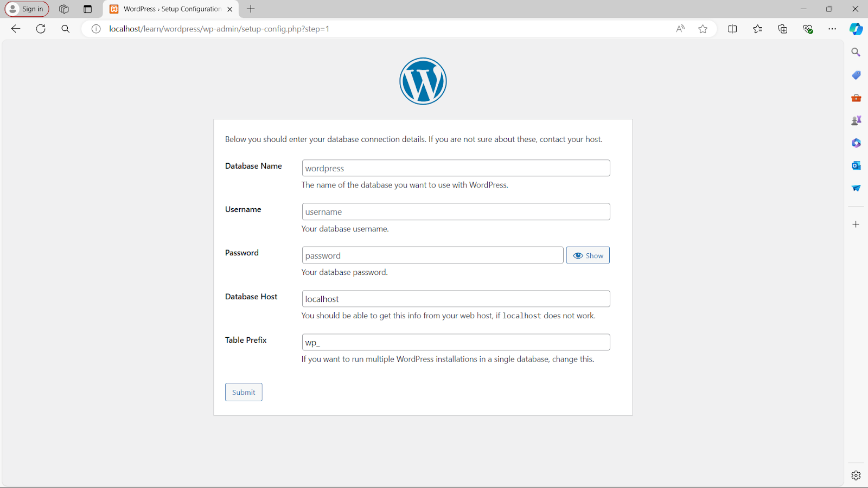Open the search icon beside the address bar
This screenshot has width=868, height=488.
tap(66, 29)
